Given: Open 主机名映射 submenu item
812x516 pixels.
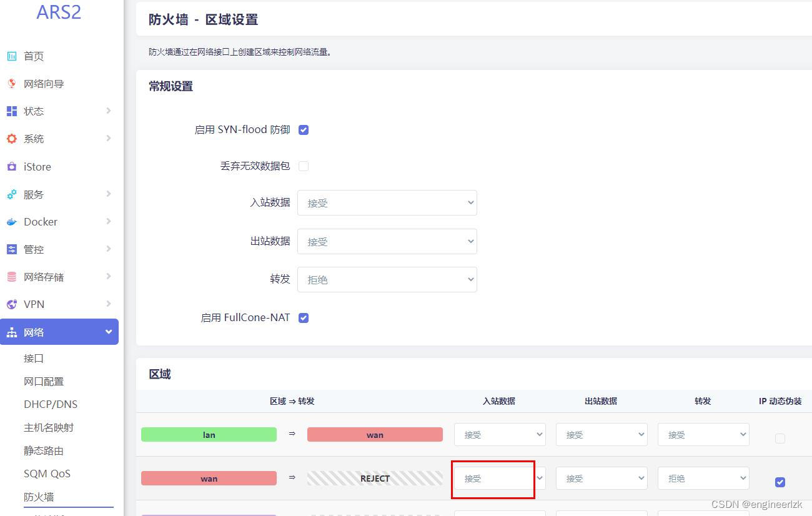Looking at the screenshot, I should (x=49, y=428).
